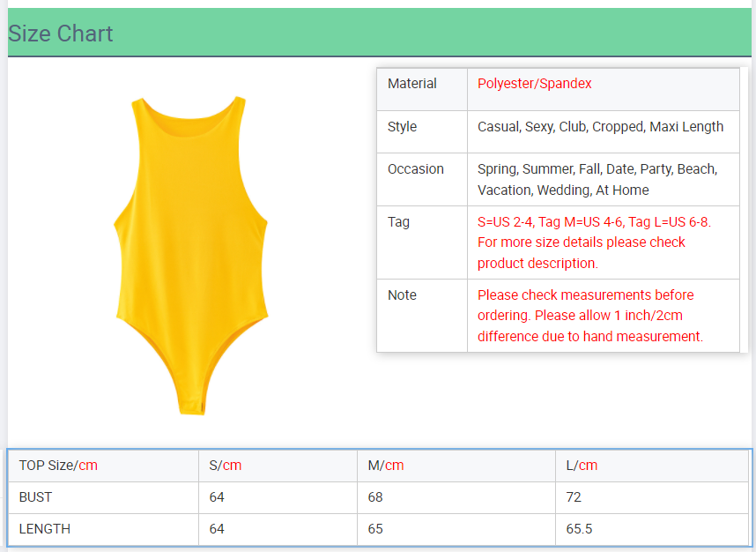Click the BUST value 72 for size L
The width and height of the screenshot is (756, 552).
point(574,497)
